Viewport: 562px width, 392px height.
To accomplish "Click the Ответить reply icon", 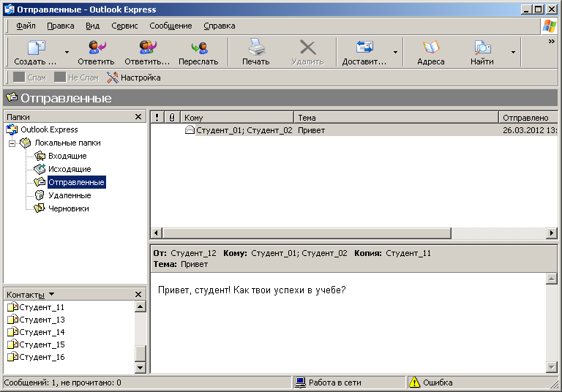I will pyautogui.click(x=97, y=48).
